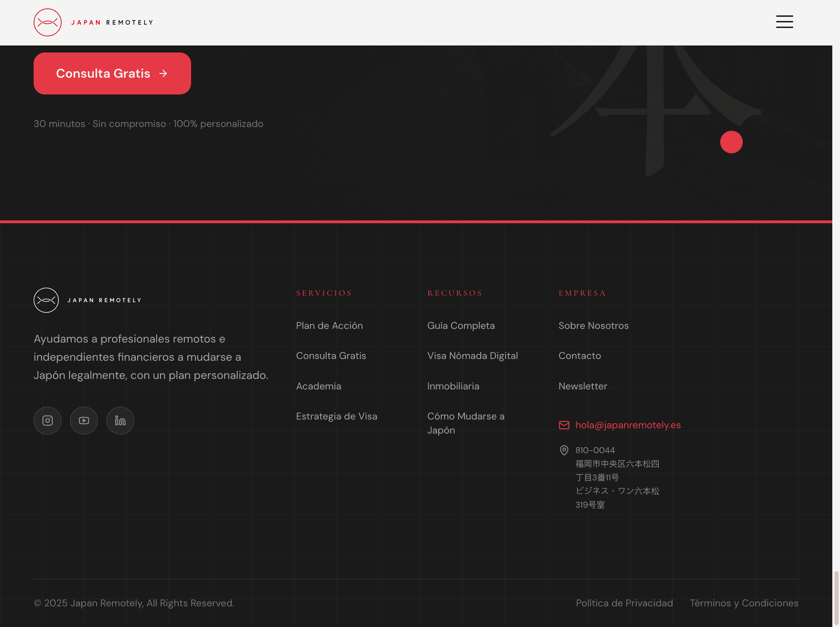Click the envelope email icon
The height and width of the screenshot is (627, 840).
point(564,425)
